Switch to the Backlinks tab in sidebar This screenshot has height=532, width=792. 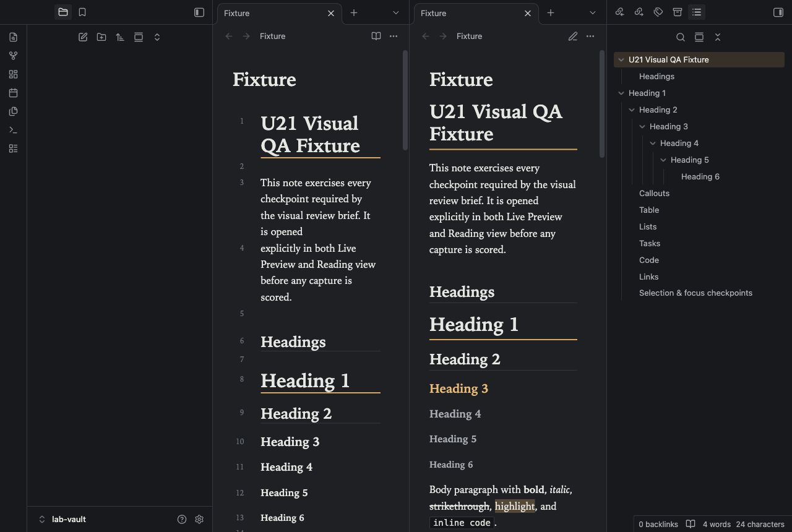click(619, 12)
